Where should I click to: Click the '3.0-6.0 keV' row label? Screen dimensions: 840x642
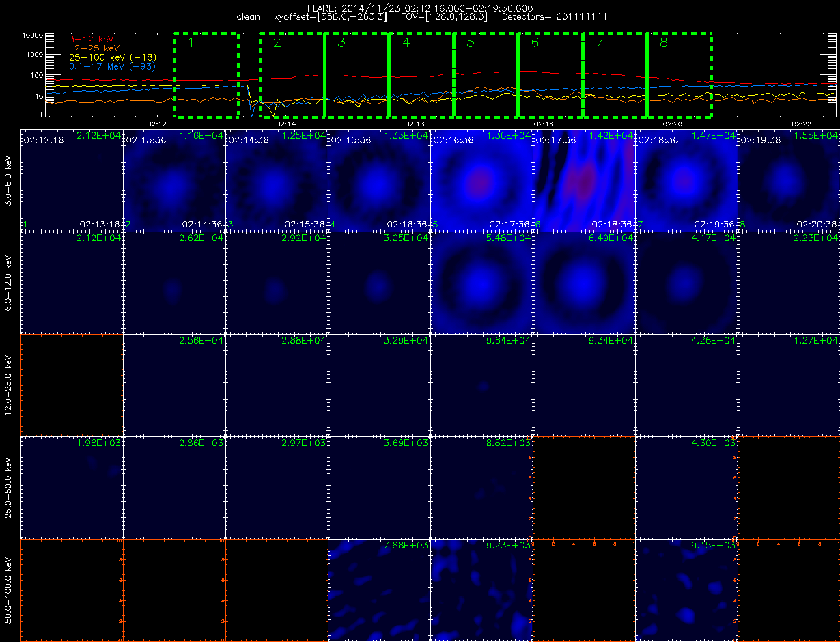coord(8,180)
